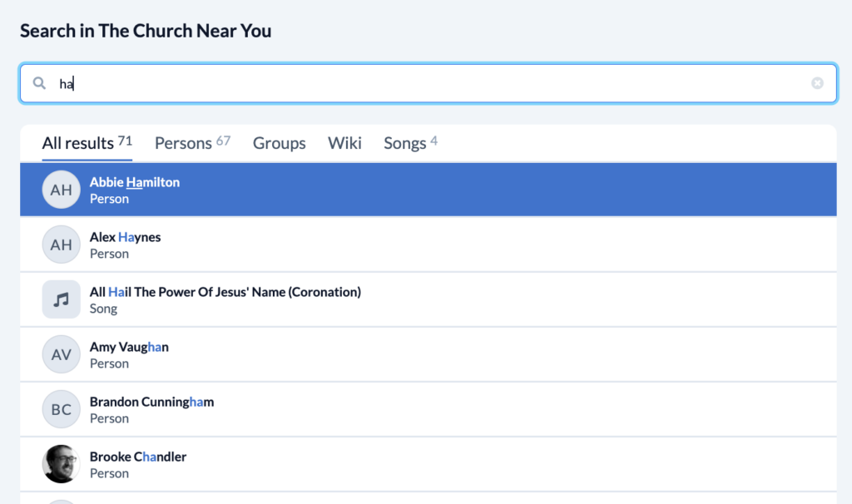Click the magnifying glass search icon
This screenshot has height=504, width=852.
39,83
